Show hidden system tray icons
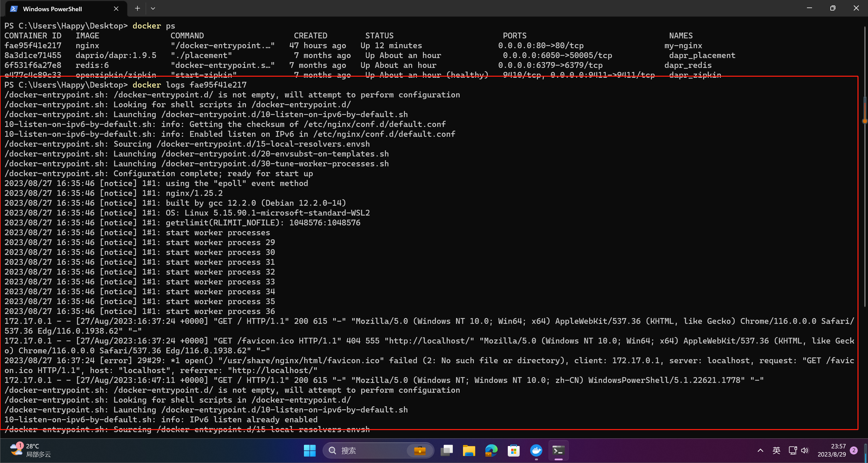Image resolution: width=868 pixels, height=463 pixels. pos(760,450)
